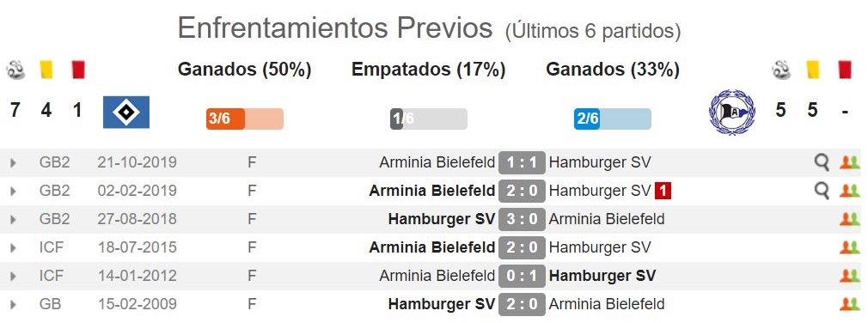Click the red card badge beside Hamburger SV
The width and height of the screenshot is (868, 323).
(x=663, y=191)
